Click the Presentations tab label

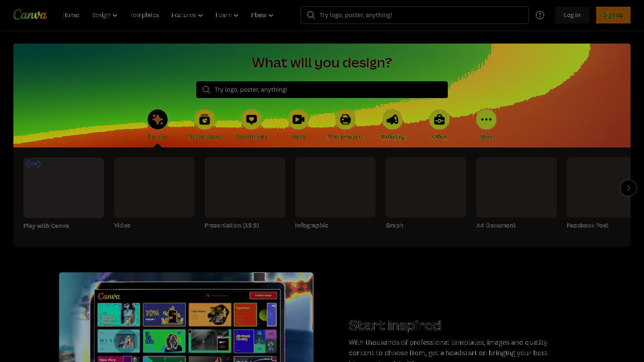pyautogui.click(x=205, y=137)
